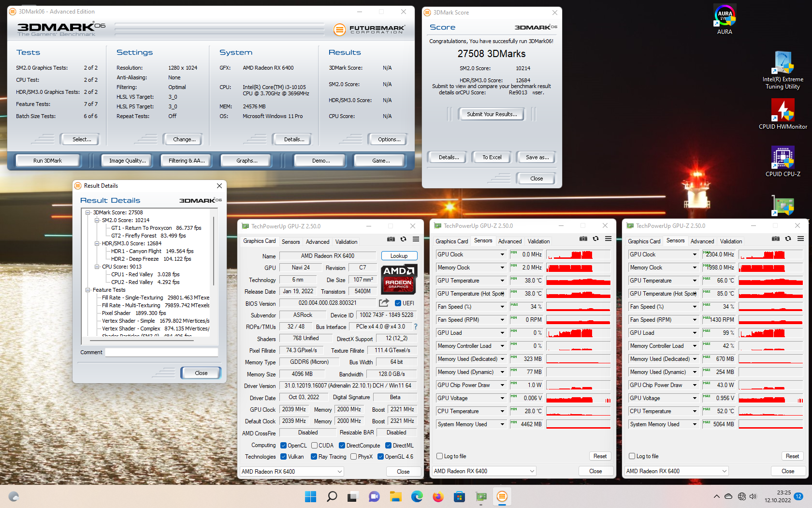This screenshot has width=812, height=508.
Task: Click the Comment field in Result Details
Action: point(161,352)
